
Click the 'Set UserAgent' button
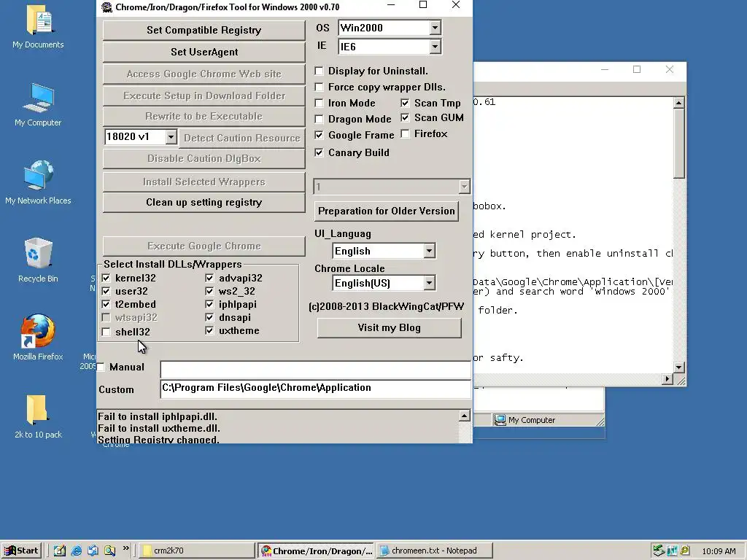(204, 52)
